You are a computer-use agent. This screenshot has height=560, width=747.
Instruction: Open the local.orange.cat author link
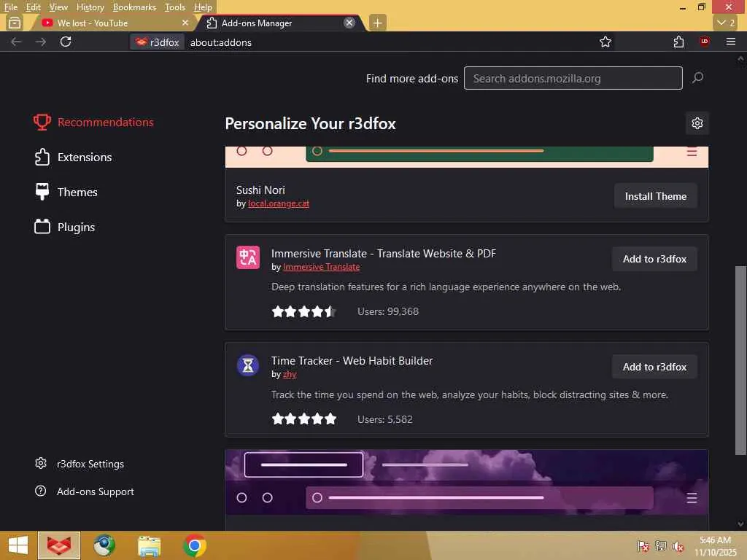pos(279,204)
